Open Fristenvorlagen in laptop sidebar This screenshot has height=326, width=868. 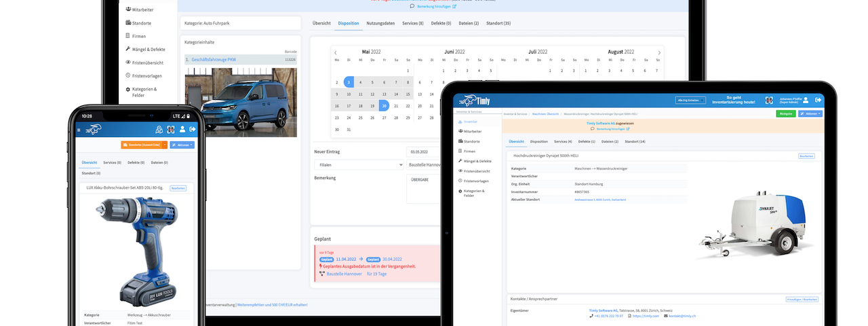[144, 76]
